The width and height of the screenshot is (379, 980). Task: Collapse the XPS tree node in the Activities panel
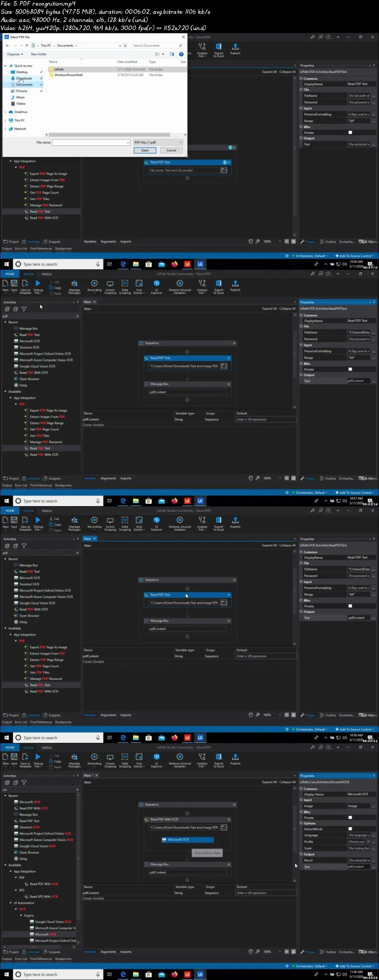tap(16, 890)
